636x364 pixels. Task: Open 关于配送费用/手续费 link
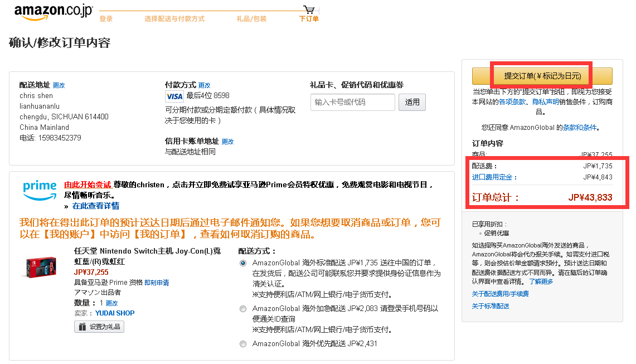tap(500, 294)
